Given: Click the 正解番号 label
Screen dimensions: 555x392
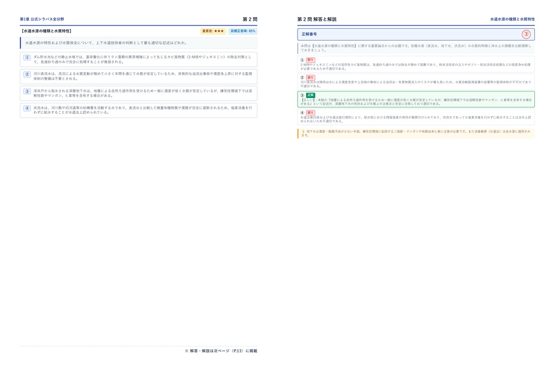Looking at the screenshot, I should pos(309,34).
